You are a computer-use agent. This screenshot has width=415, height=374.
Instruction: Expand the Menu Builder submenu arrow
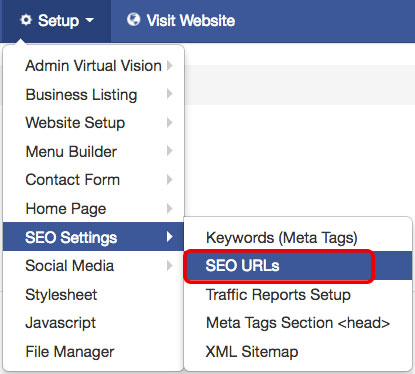click(x=170, y=151)
